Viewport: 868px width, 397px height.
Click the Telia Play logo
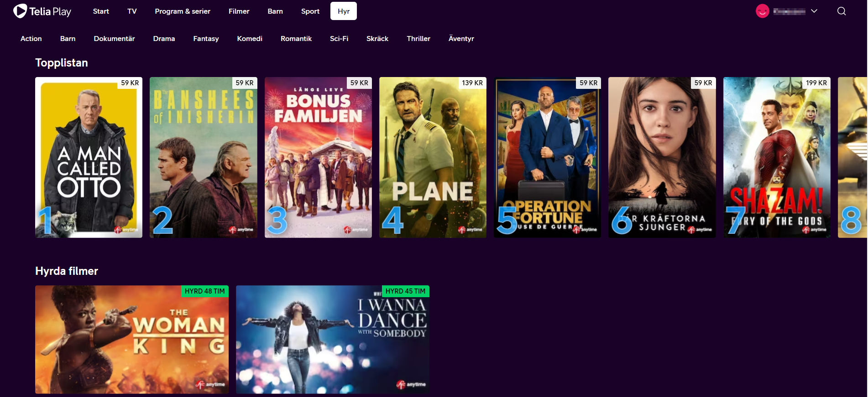pos(42,11)
